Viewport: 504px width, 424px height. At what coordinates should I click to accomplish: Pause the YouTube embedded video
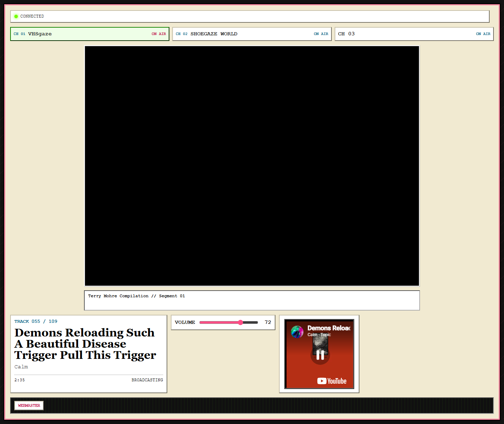pyautogui.click(x=320, y=355)
